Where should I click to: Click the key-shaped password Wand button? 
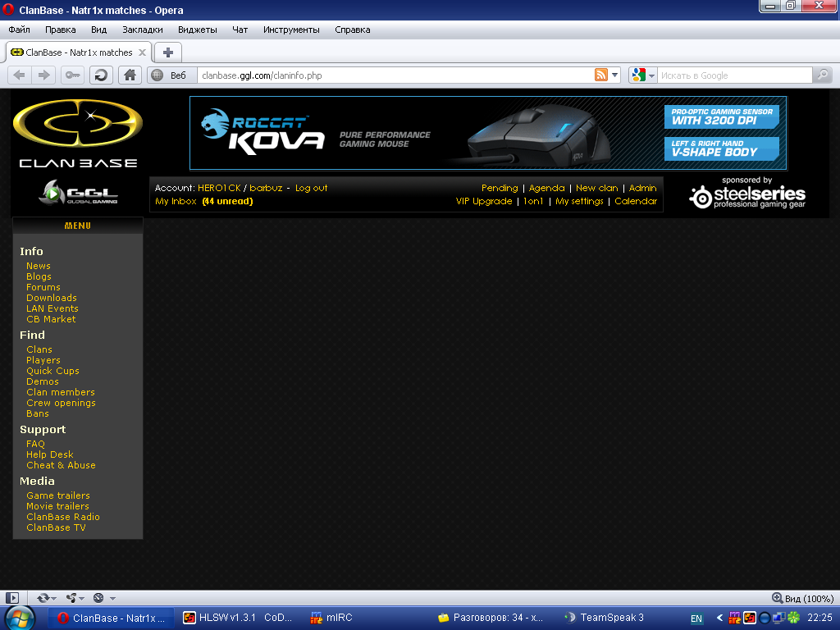pos(72,75)
